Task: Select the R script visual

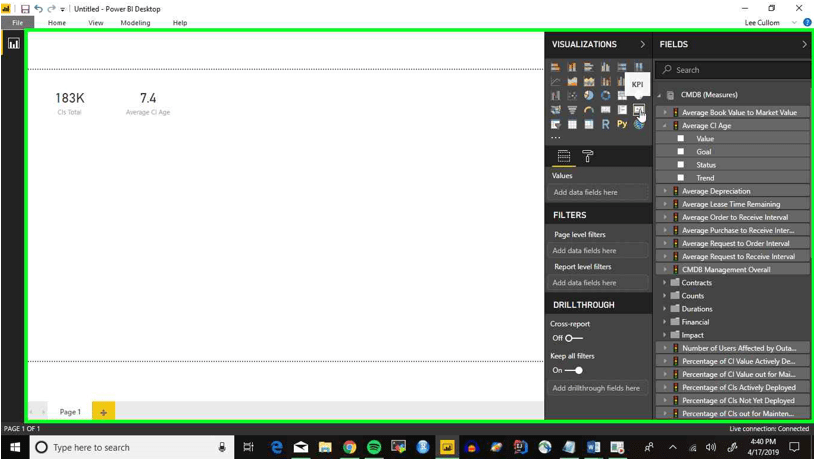Action: 605,124
